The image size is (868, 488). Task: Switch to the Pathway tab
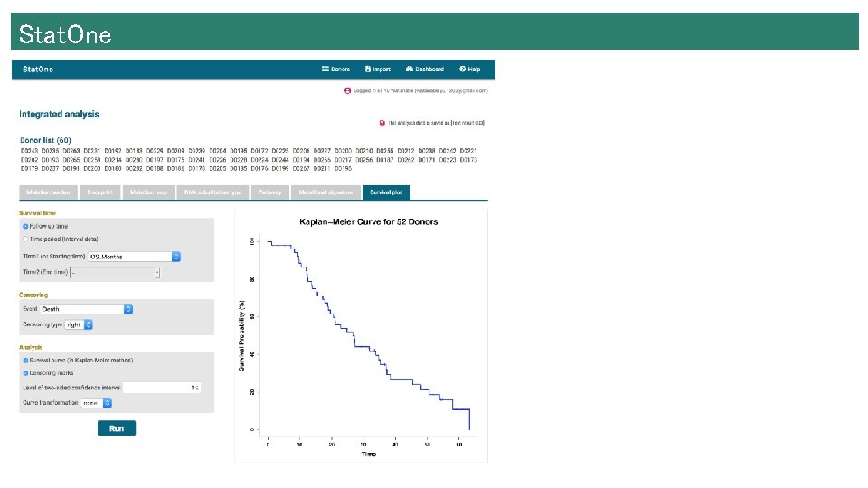(x=269, y=192)
